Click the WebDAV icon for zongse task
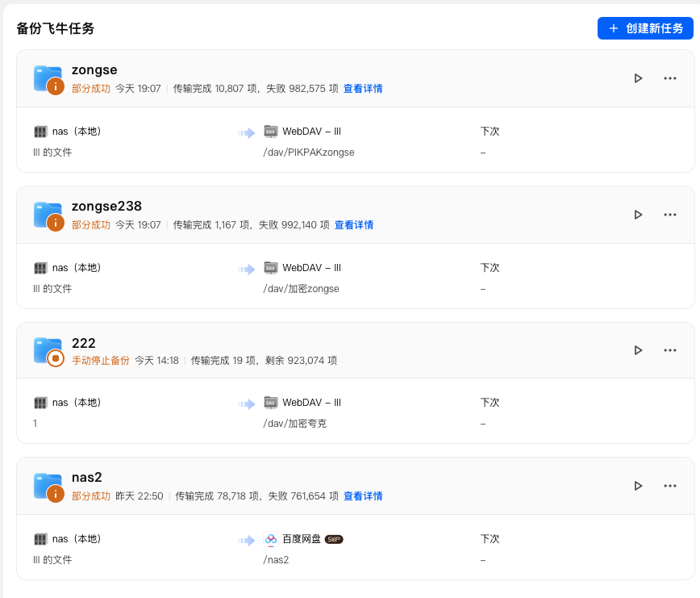 click(x=269, y=131)
